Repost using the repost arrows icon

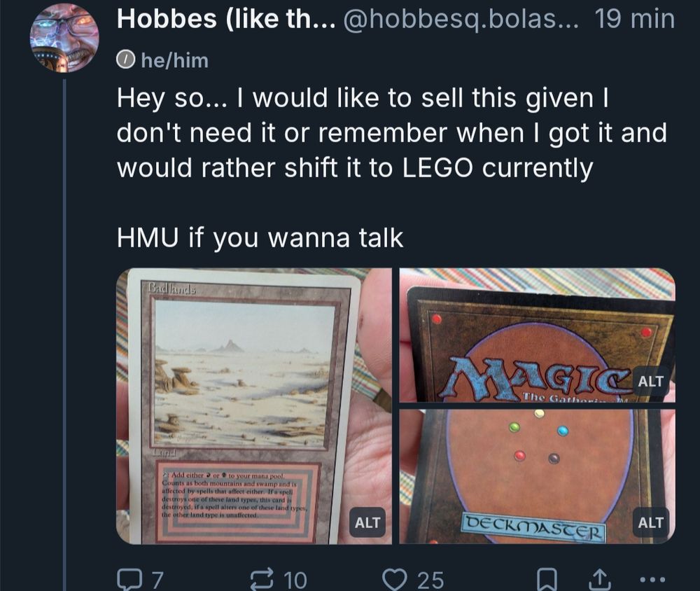click(262, 579)
